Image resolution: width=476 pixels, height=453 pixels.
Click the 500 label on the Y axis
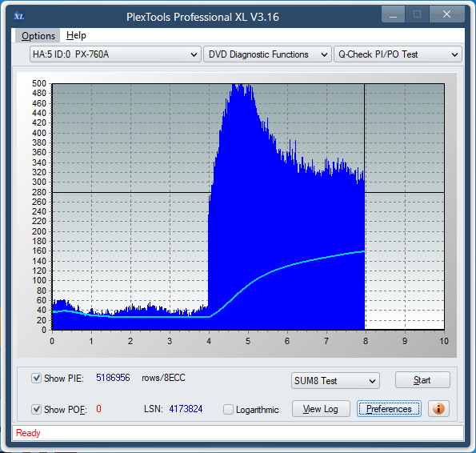(x=39, y=83)
